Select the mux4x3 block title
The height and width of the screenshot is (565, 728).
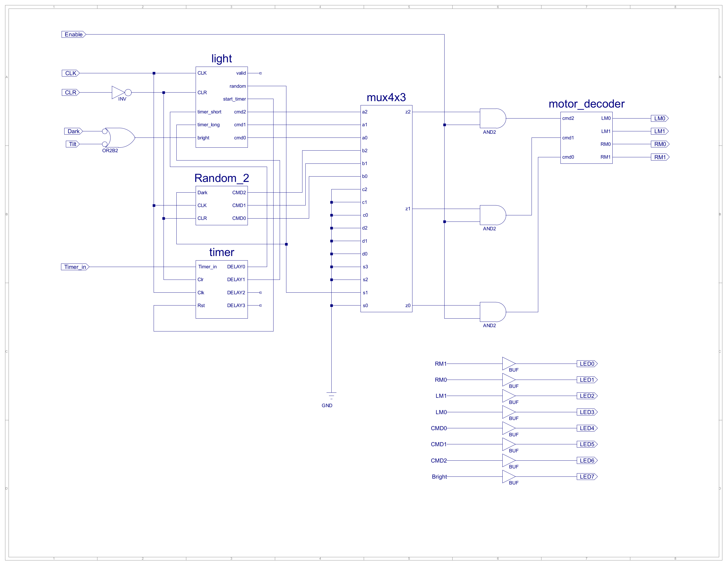click(386, 97)
